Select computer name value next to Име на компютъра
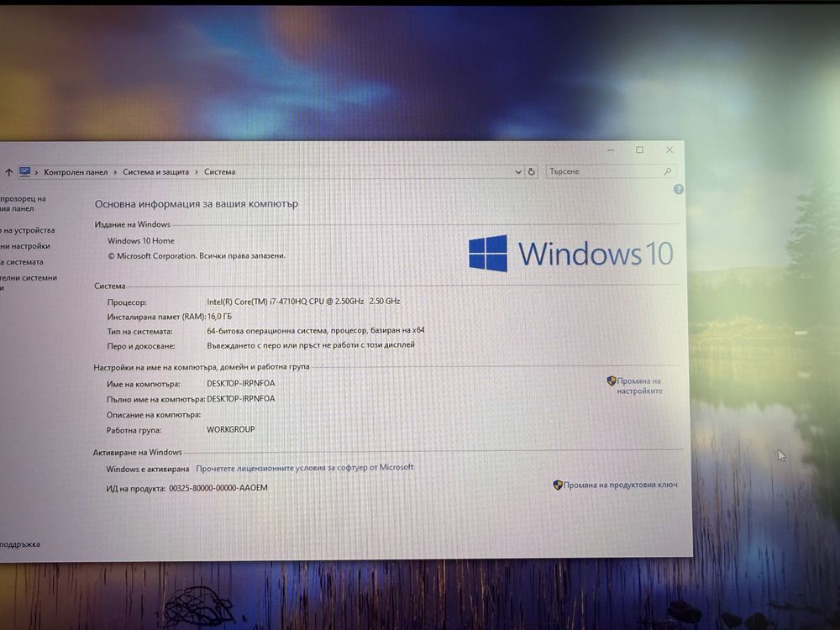 241,384
